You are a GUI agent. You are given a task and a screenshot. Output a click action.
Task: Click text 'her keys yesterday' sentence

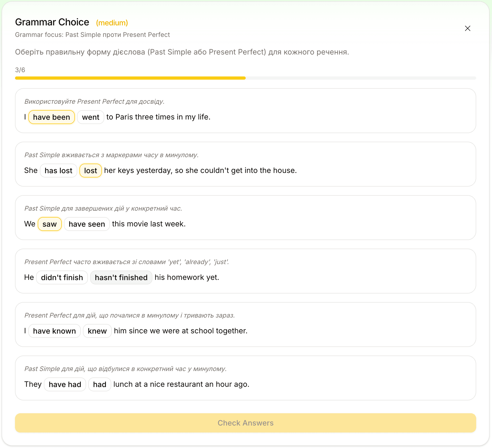pyautogui.click(x=201, y=171)
